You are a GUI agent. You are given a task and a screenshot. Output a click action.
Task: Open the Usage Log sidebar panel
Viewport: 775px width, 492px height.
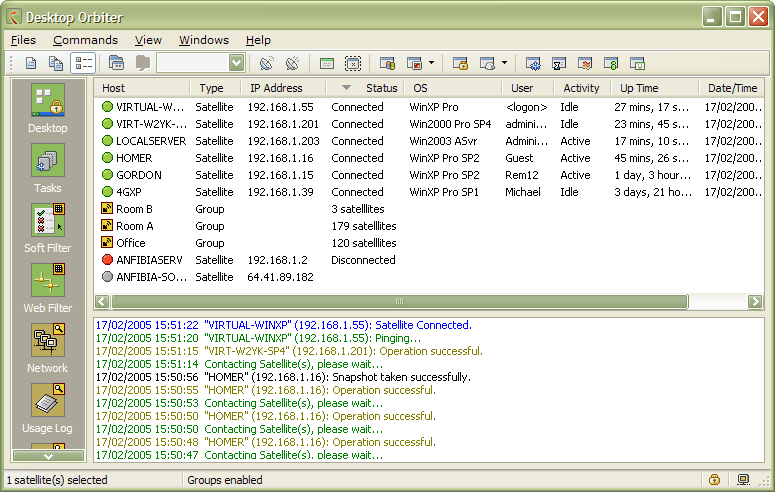click(x=47, y=408)
